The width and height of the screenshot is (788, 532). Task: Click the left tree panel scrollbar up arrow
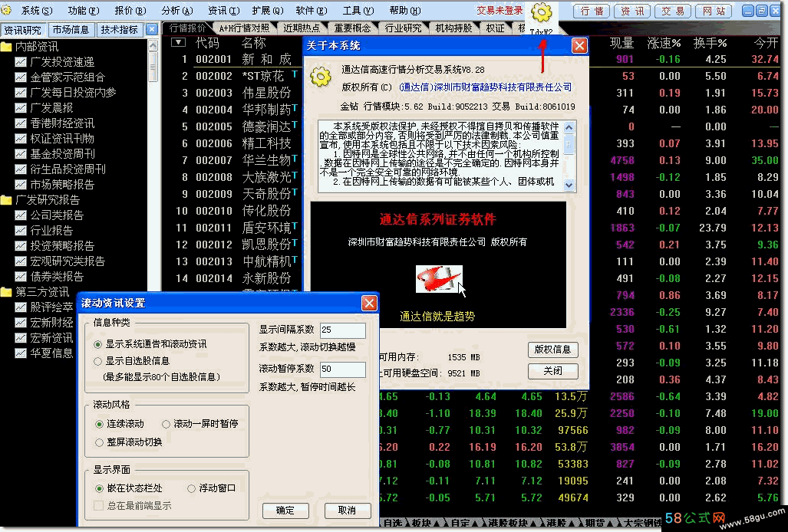click(x=153, y=45)
